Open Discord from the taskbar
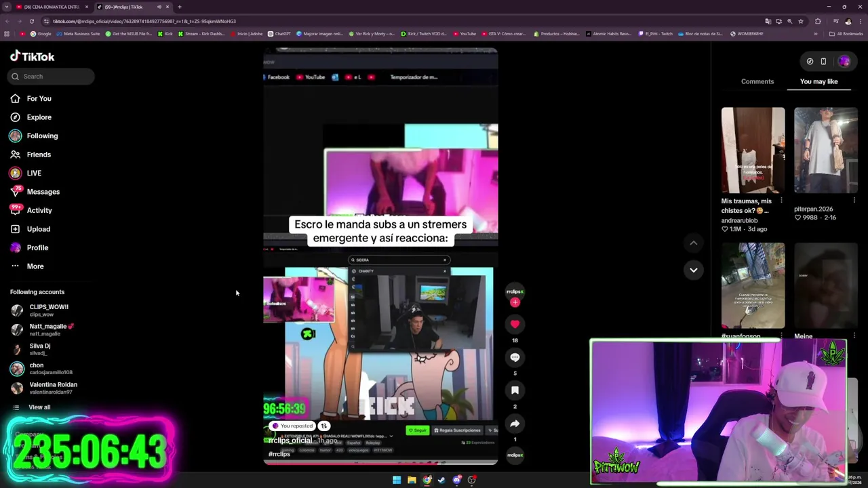The image size is (868, 488). coord(457,480)
